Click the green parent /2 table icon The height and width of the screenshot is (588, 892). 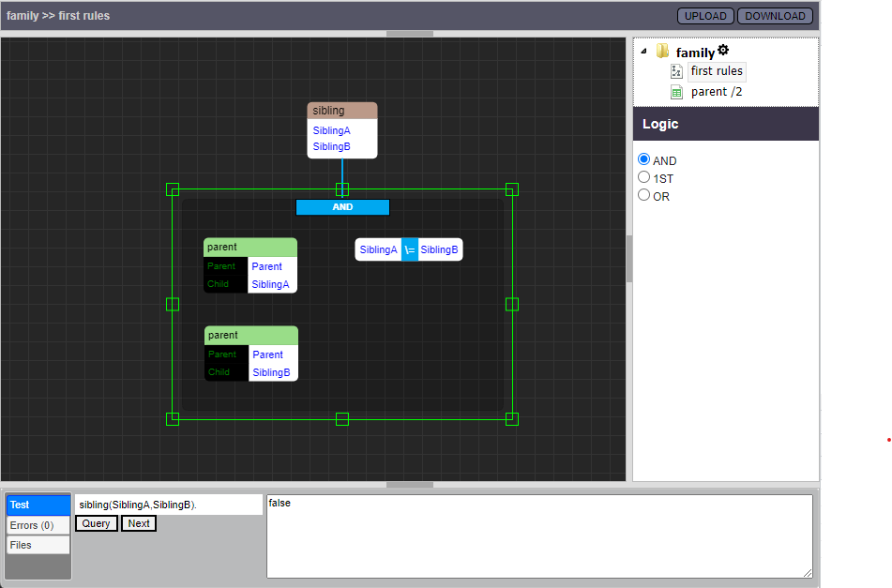click(676, 92)
